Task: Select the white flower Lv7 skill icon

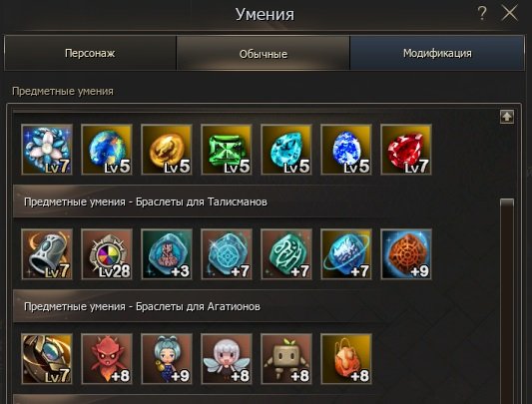Action: (x=47, y=150)
